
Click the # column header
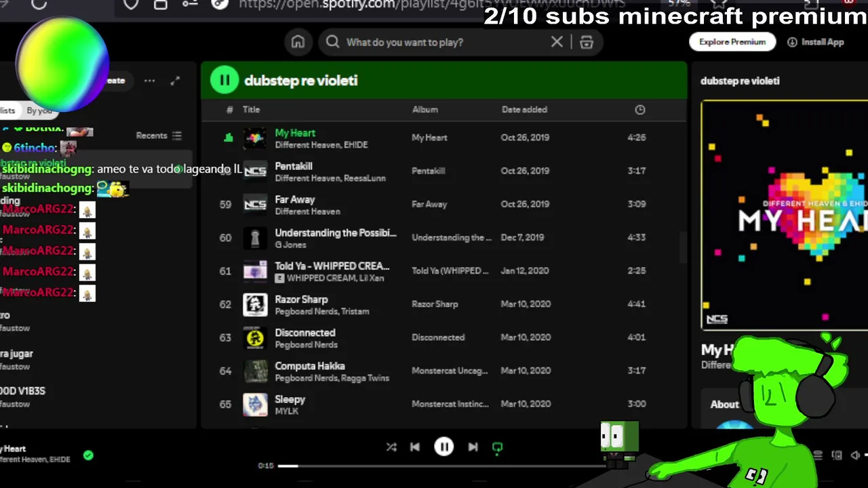(229, 110)
